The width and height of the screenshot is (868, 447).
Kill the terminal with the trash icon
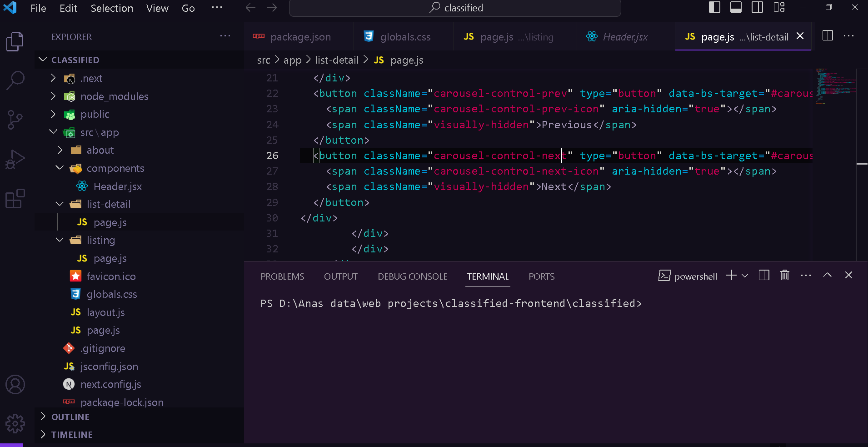pyautogui.click(x=784, y=275)
